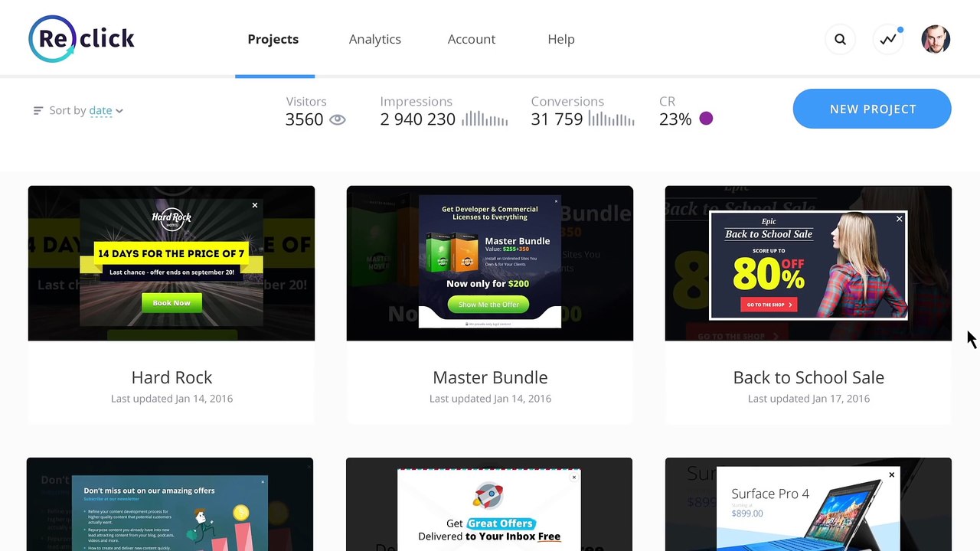Screen dimensions: 980x551
Task: Open the Surface Pro 4 project thumbnail
Action: (808, 504)
